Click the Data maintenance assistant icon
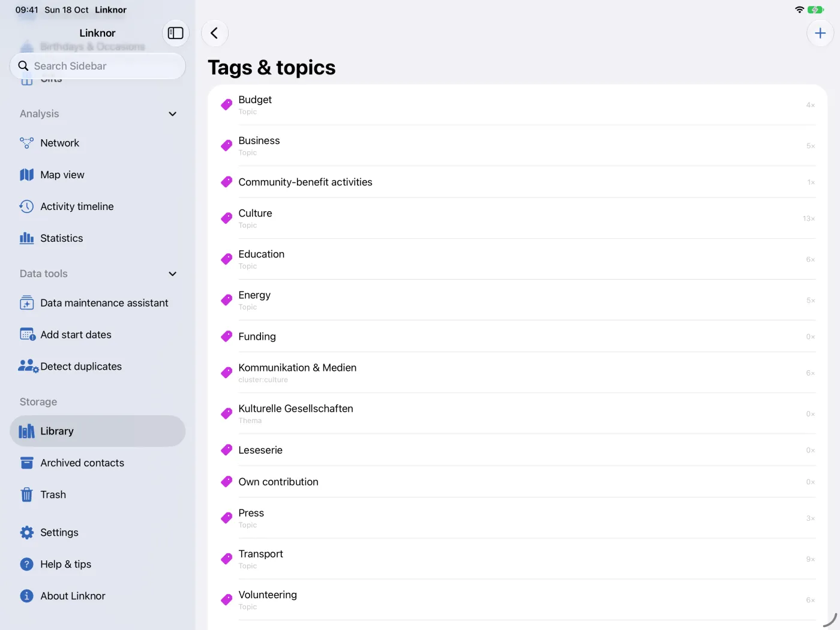The height and width of the screenshot is (630, 840). (x=26, y=303)
